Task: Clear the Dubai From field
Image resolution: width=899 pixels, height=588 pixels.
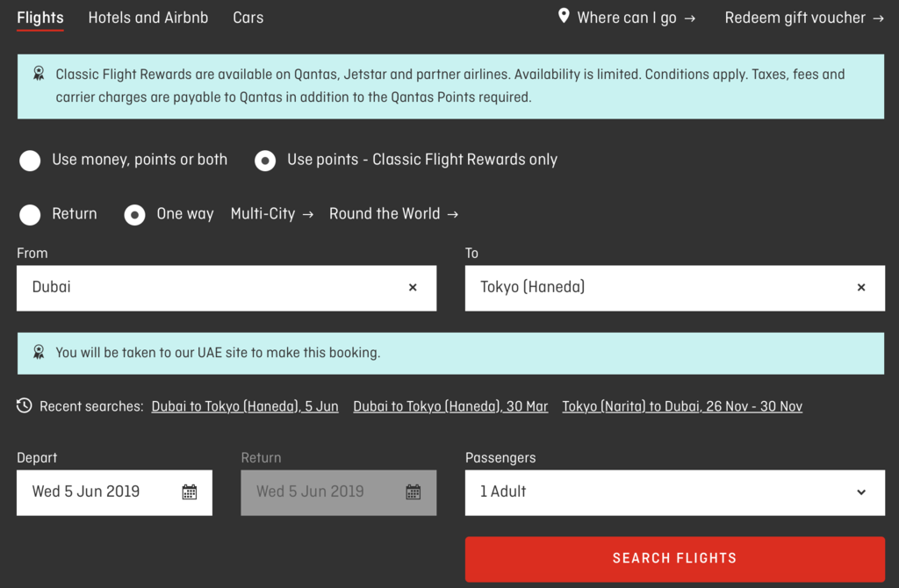Action: tap(413, 288)
